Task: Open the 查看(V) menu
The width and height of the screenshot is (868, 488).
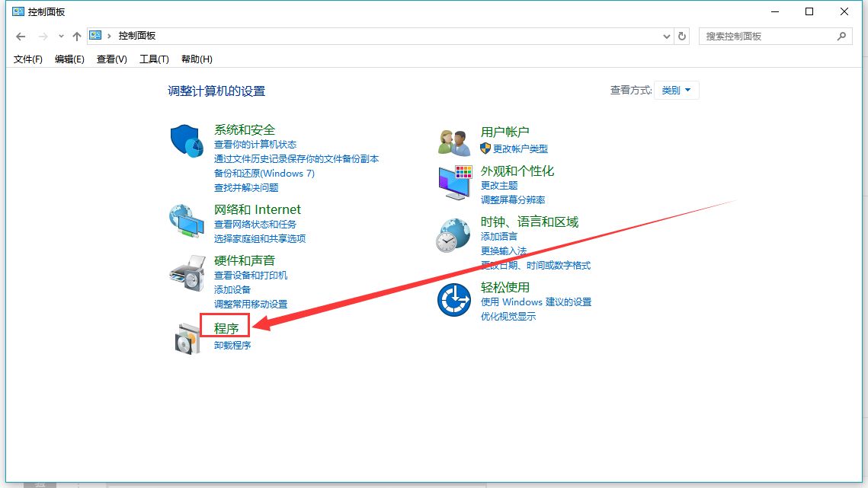Action: (x=112, y=59)
